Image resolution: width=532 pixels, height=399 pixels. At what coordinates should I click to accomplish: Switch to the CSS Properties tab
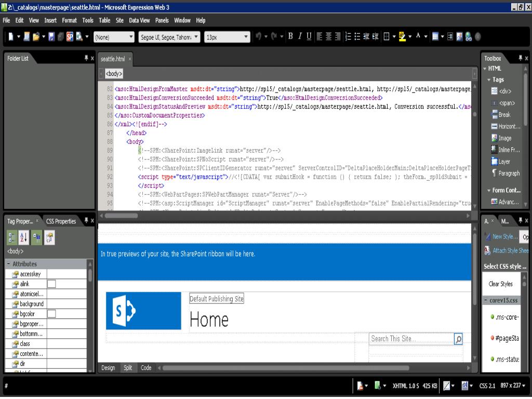coord(61,221)
